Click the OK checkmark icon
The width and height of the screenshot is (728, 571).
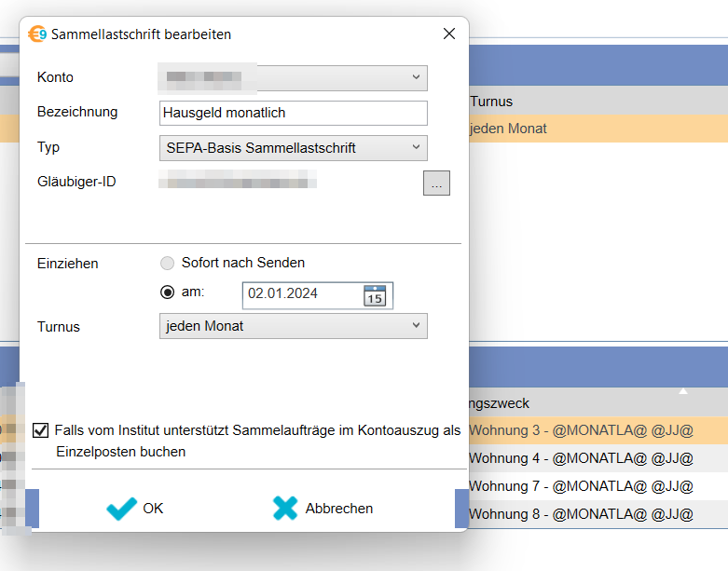click(x=121, y=509)
